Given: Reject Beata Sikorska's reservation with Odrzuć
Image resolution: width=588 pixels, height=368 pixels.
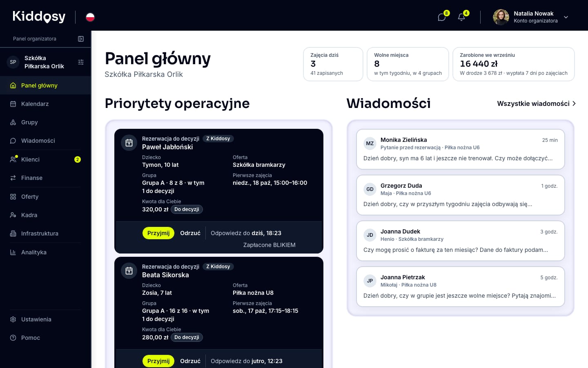Looking at the screenshot, I should pyautogui.click(x=190, y=361).
